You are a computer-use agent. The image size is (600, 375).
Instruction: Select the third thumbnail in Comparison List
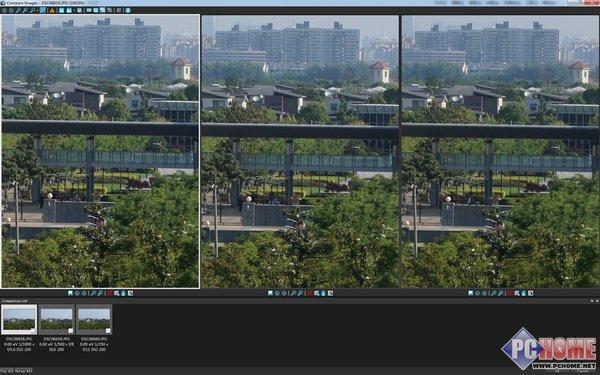click(x=94, y=320)
